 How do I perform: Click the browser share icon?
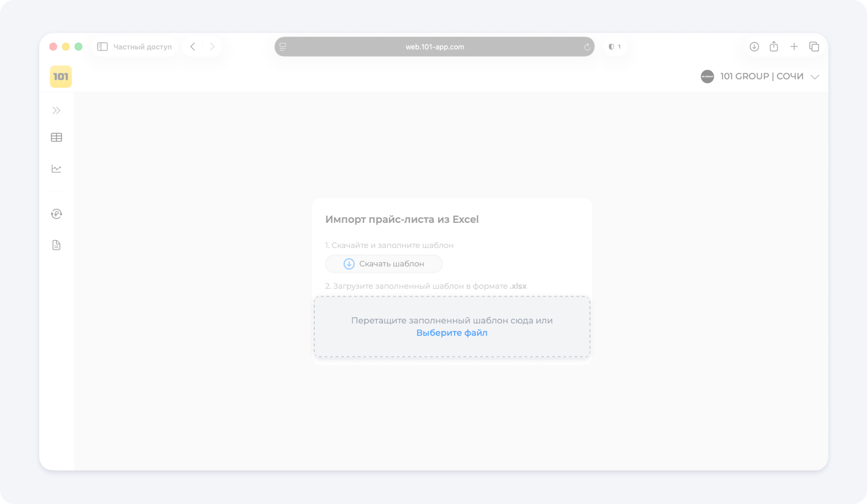pos(774,47)
